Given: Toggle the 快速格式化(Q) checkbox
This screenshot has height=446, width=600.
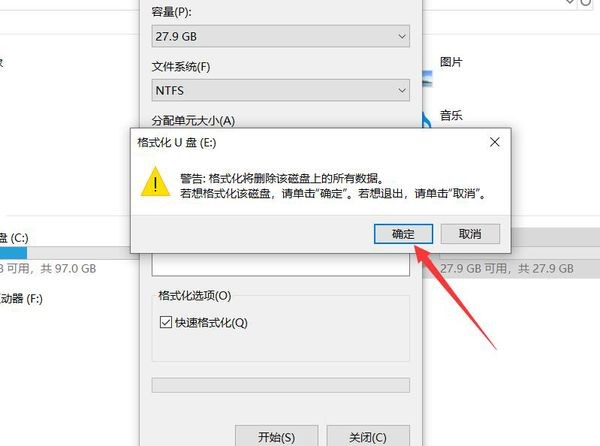Looking at the screenshot, I should [x=165, y=322].
